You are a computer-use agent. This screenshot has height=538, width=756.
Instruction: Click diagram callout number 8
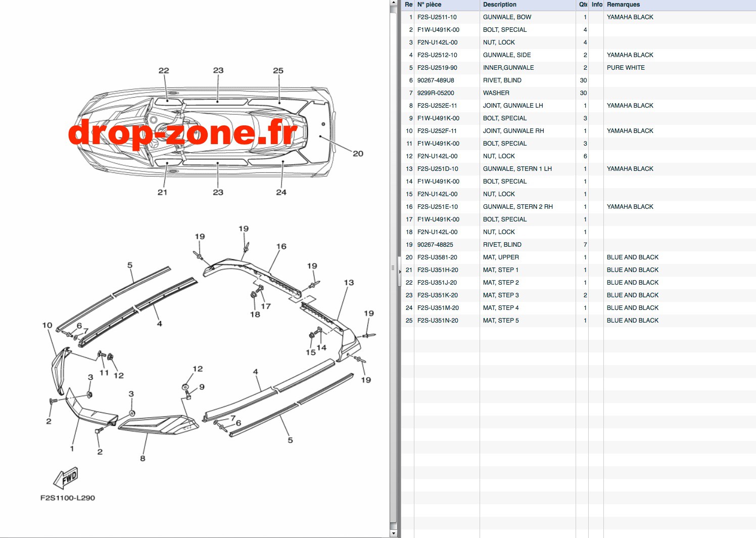coord(143,458)
